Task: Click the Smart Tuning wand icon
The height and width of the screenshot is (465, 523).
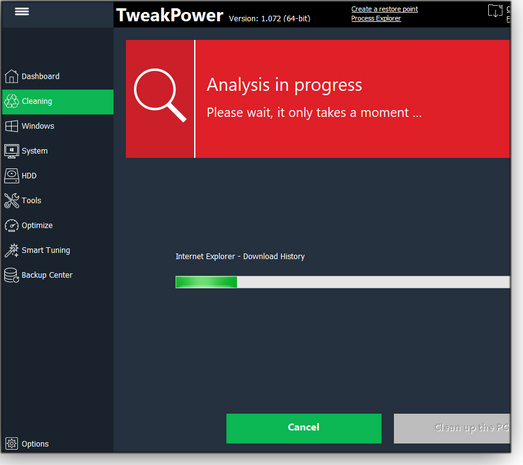Action: [x=11, y=250]
